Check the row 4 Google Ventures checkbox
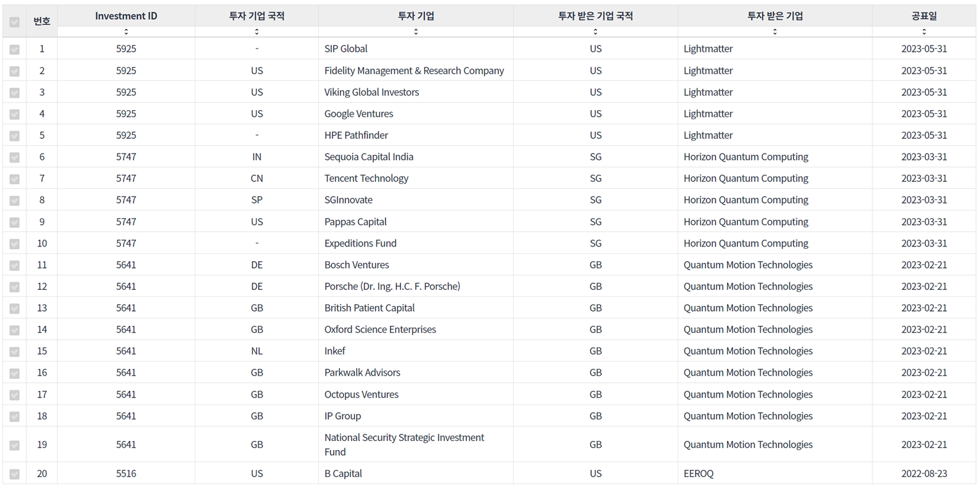Screen dimensions: 980x489 click(x=15, y=114)
